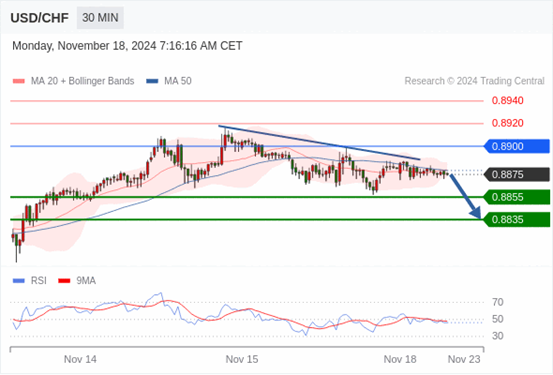The image size is (553, 375).
Task: Click the green 0.8855 support price tag
Action: [x=516, y=197]
